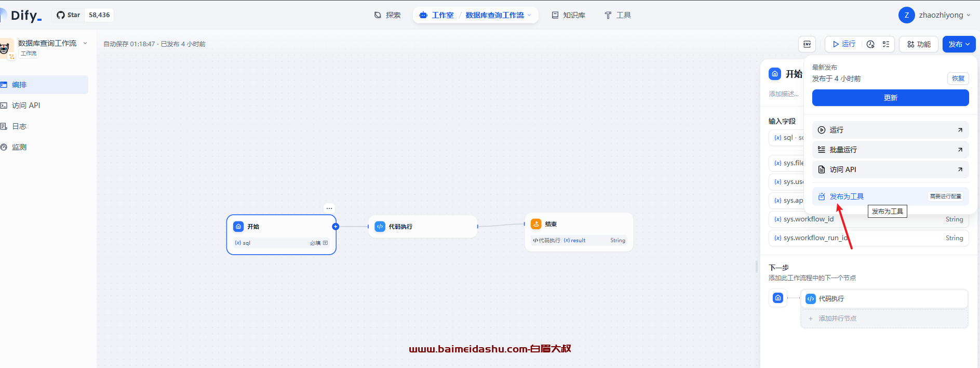Click the 功能 features button
The width and height of the screenshot is (980, 368).
pyautogui.click(x=919, y=44)
